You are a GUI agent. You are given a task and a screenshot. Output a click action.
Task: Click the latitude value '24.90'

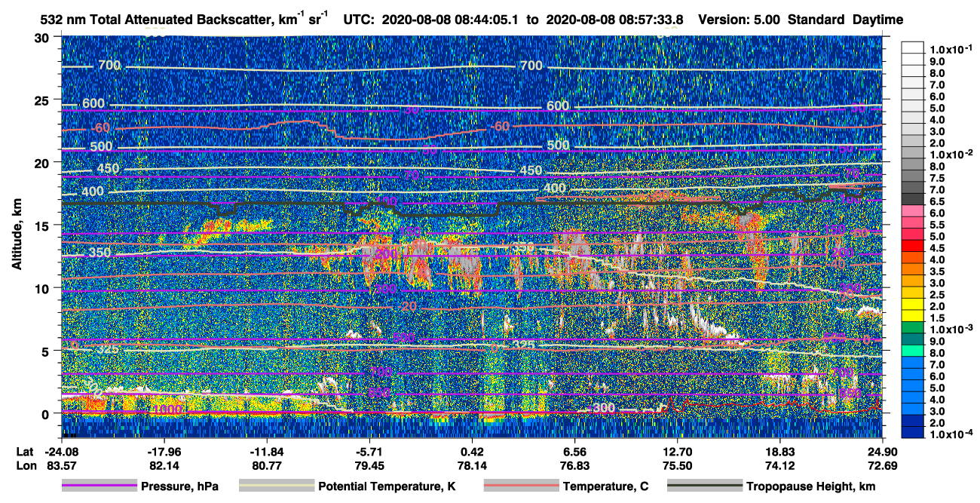(883, 452)
